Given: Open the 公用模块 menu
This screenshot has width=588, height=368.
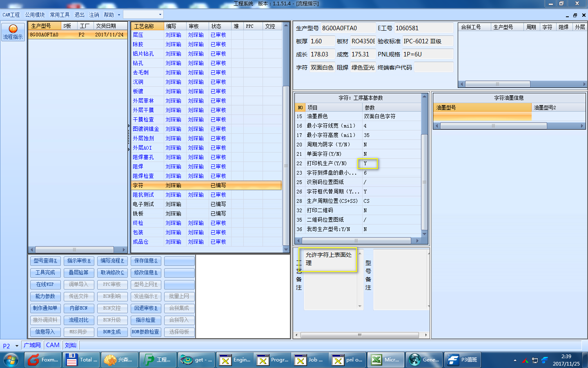Looking at the screenshot, I should tap(35, 15).
